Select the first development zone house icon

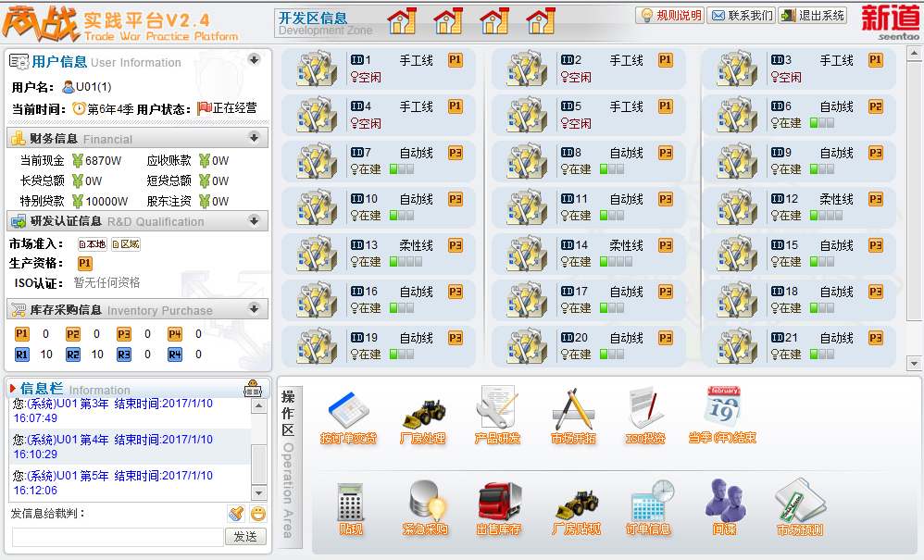pyautogui.click(x=402, y=21)
